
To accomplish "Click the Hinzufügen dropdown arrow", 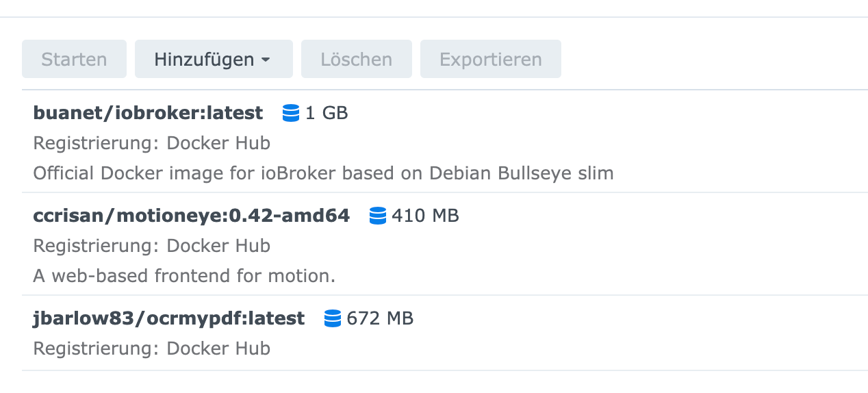I will (x=266, y=60).
